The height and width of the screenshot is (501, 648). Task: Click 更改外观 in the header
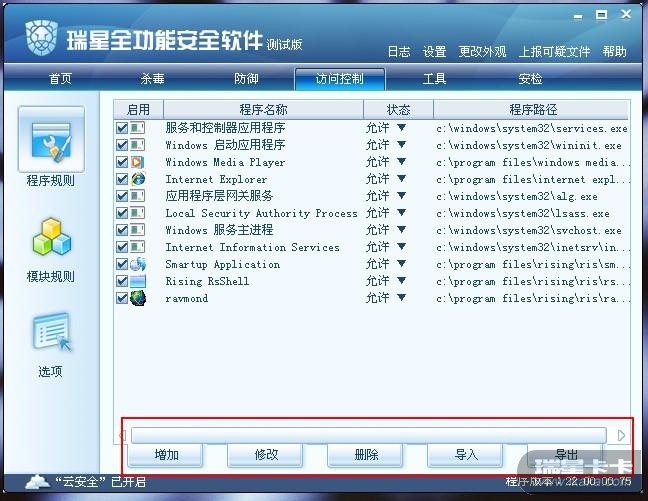pyautogui.click(x=482, y=52)
